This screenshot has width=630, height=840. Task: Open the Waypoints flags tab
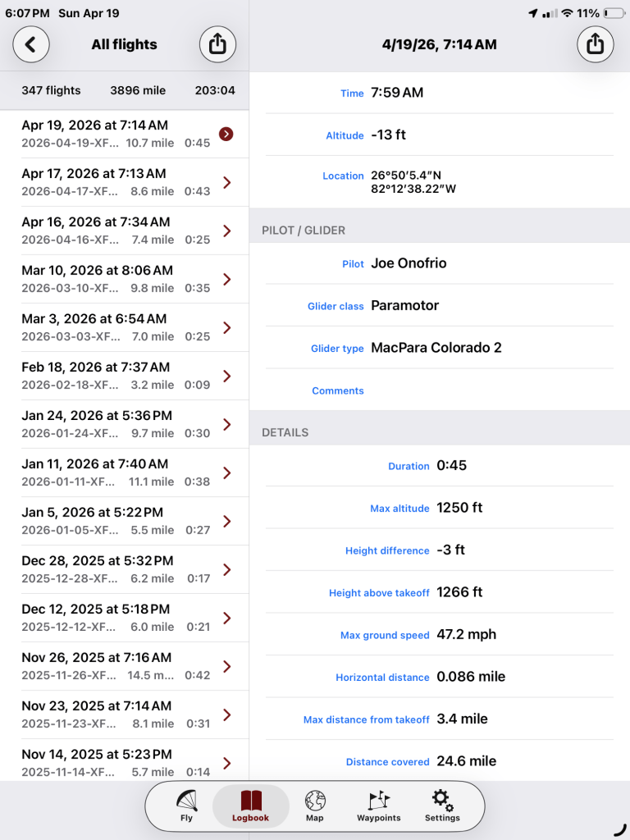(x=378, y=806)
